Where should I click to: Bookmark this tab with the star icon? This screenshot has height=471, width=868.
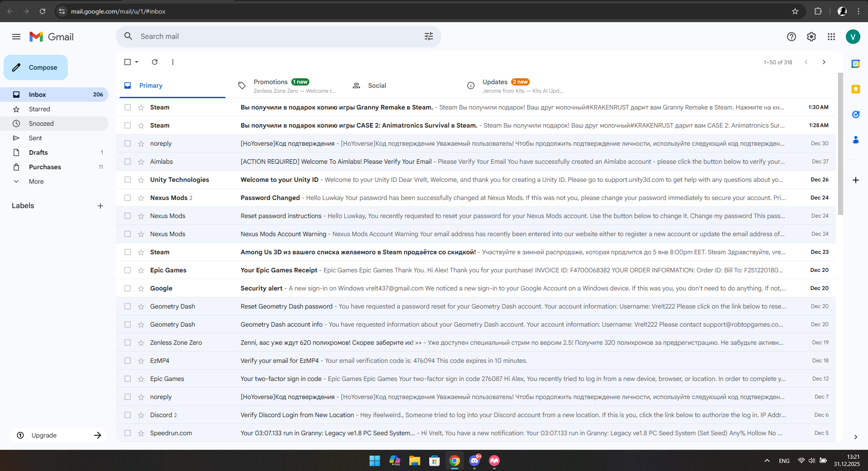(795, 11)
